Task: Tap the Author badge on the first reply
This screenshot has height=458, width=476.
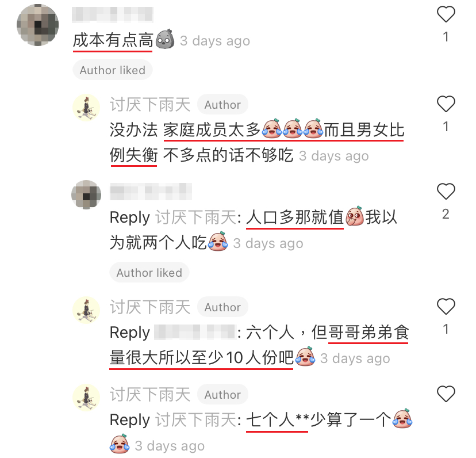Action: [222, 105]
